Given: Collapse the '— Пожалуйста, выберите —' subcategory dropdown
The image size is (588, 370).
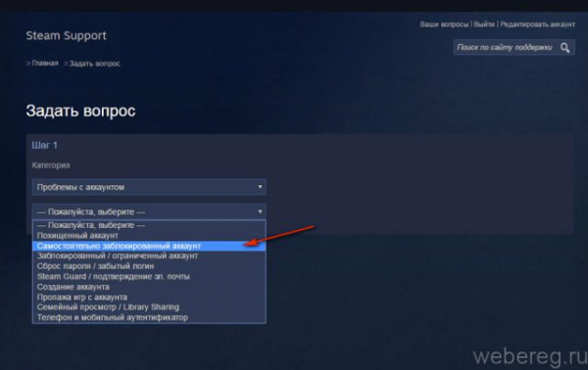Looking at the screenshot, I should tap(149, 211).
